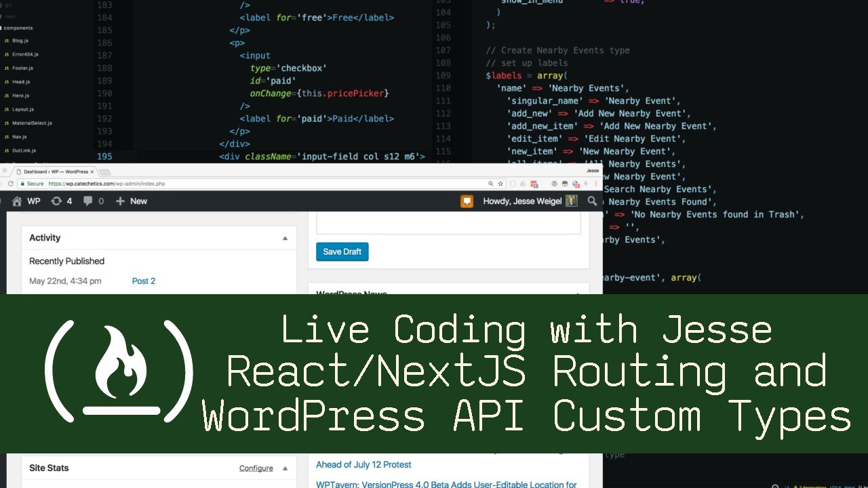Open Blog.js in the file tree

20,41
